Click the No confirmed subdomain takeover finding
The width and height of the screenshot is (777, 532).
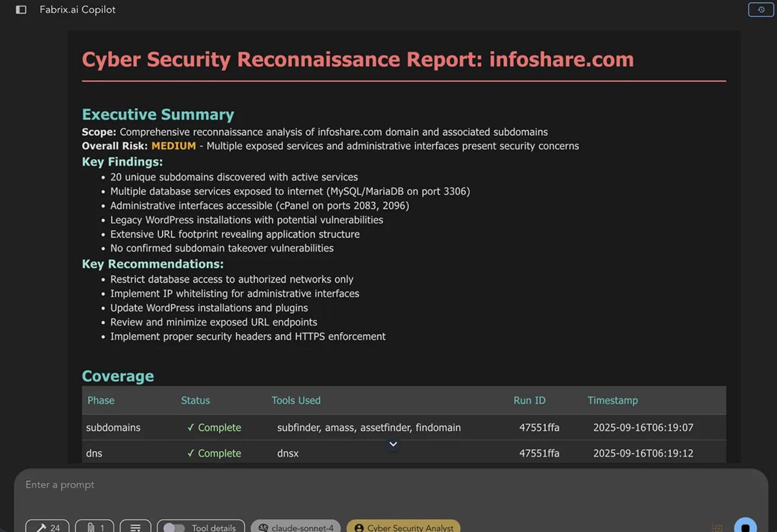[222, 249]
